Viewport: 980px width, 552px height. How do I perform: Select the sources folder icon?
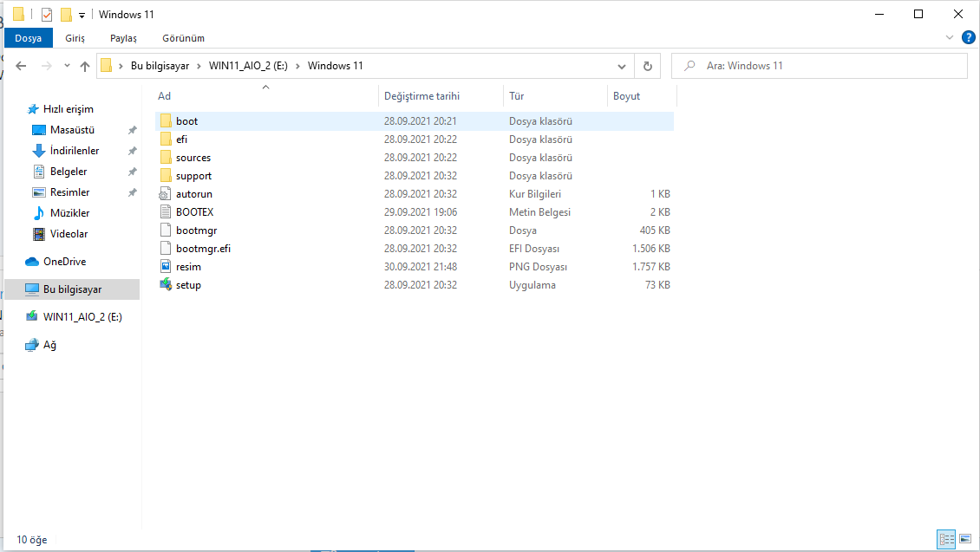pos(166,158)
